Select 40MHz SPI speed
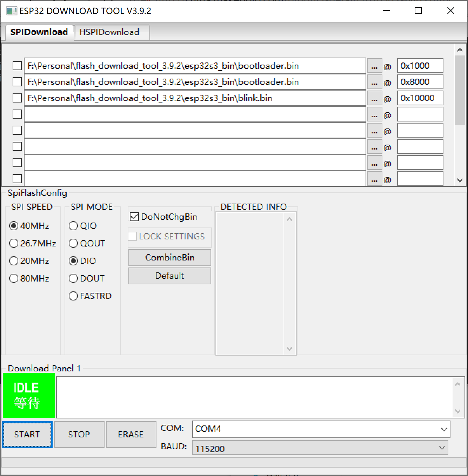This screenshot has width=468, height=476. click(x=29, y=226)
